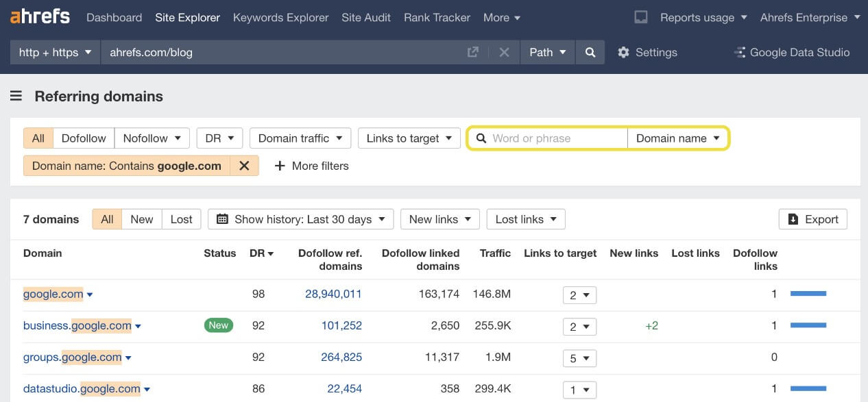Go to Dashboard
The image size is (868, 402).
click(x=114, y=17)
